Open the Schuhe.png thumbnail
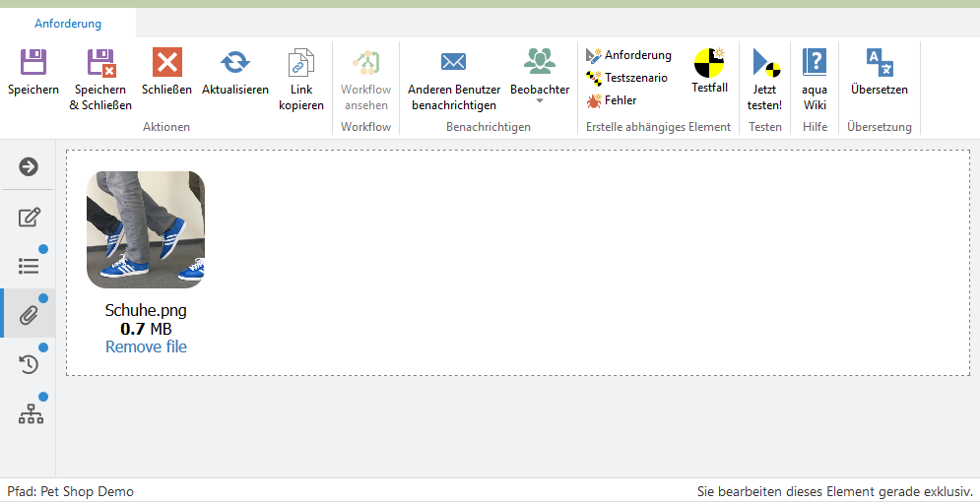This screenshot has width=980, height=503. (x=146, y=229)
